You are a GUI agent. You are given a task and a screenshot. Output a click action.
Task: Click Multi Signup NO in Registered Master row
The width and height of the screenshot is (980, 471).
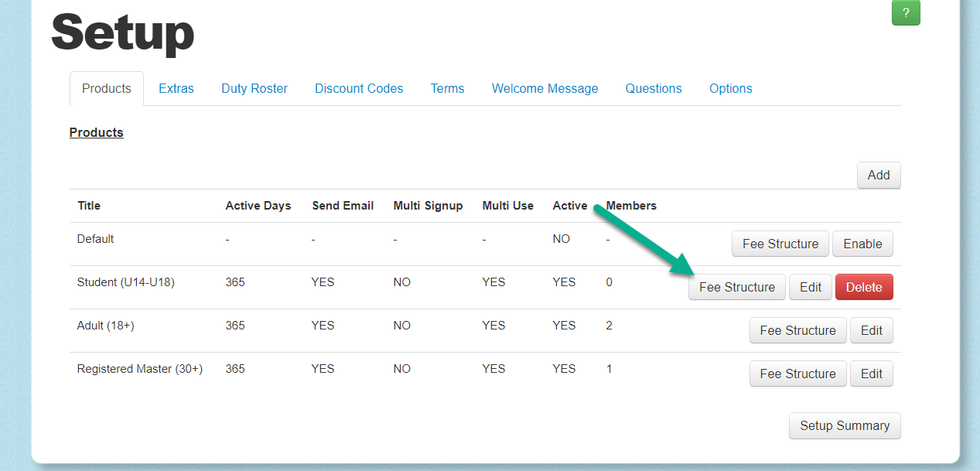coord(402,369)
